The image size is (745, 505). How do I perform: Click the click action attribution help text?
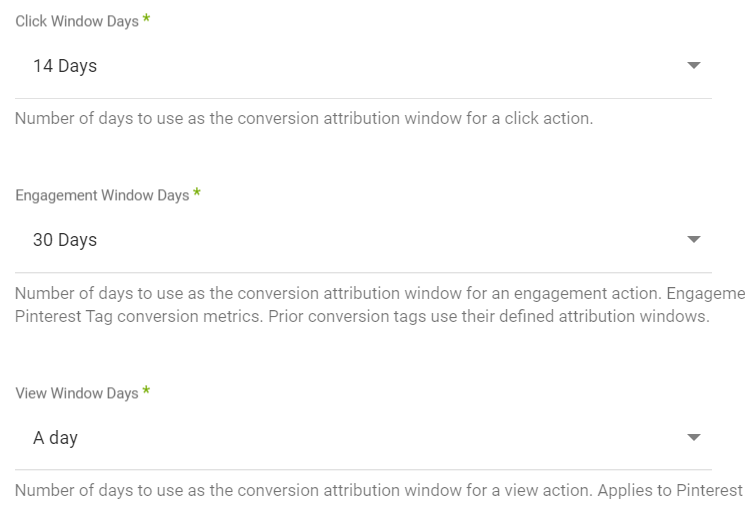(x=304, y=119)
